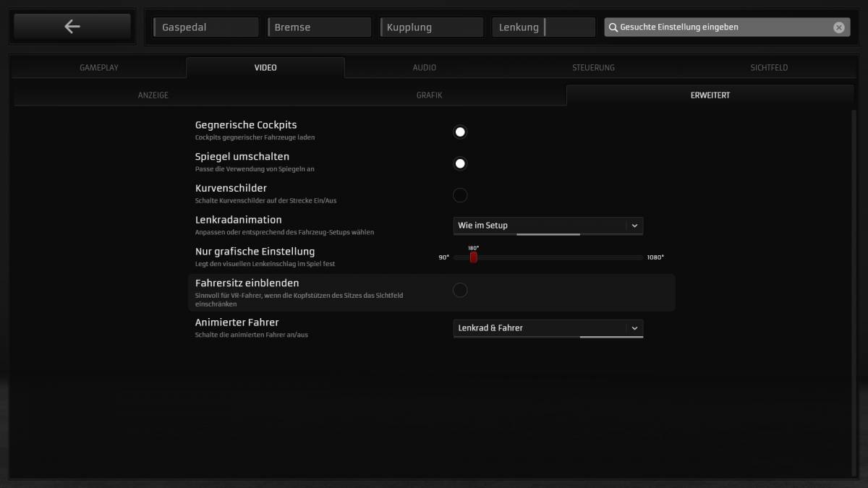Click the Gaspedal input indicator
868x488 pixels.
(x=206, y=27)
